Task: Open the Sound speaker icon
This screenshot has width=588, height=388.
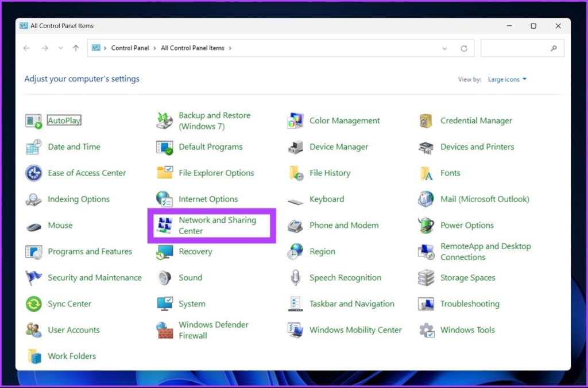Action: [165, 278]
